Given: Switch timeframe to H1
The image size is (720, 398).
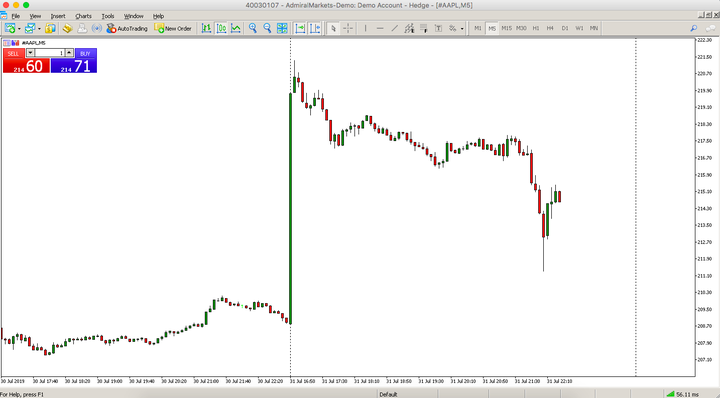Looking at the screenshot, I should 536,28.
